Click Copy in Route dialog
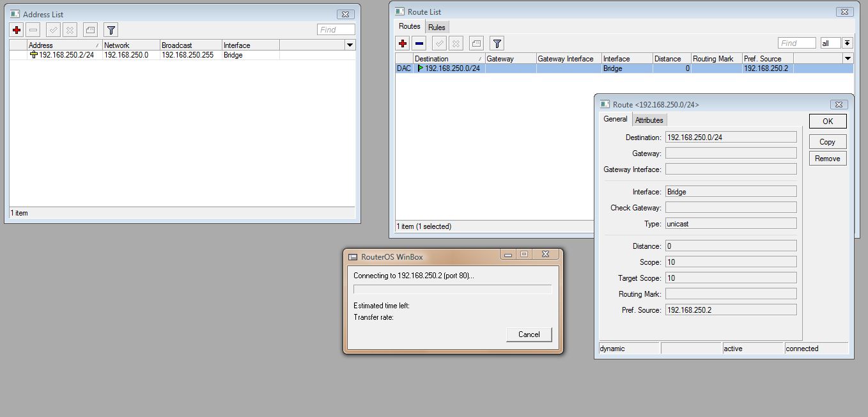Image resolution: width=868 pixels, height=417 pixels. point(828,142)
